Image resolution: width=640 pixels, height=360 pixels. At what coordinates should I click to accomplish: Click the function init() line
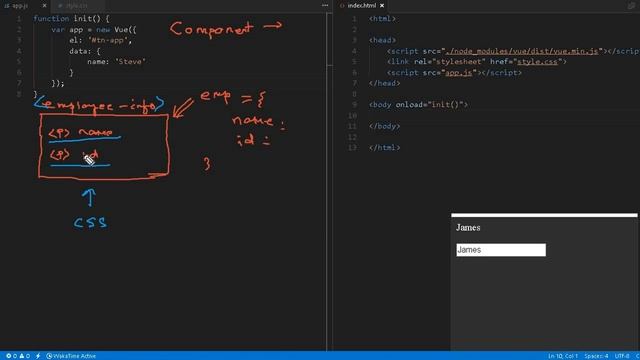click(x=71, y=19)
